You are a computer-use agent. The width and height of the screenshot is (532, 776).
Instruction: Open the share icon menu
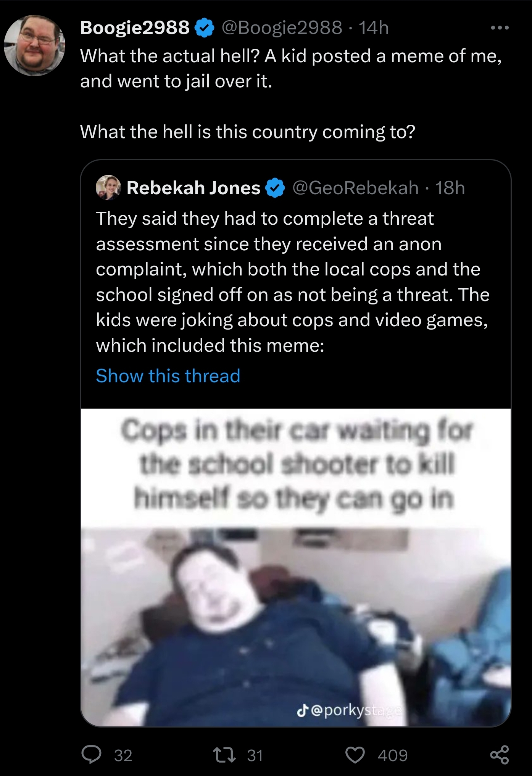500,755
